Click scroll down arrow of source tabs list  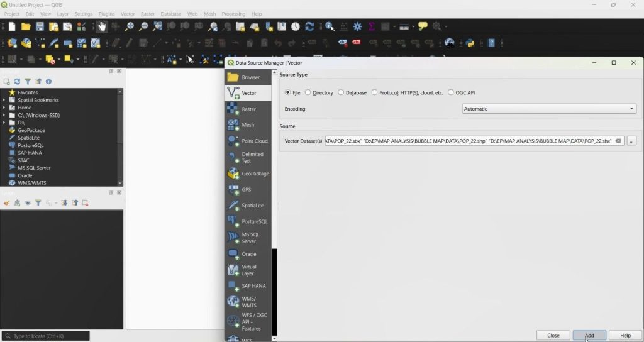[274, 339]
